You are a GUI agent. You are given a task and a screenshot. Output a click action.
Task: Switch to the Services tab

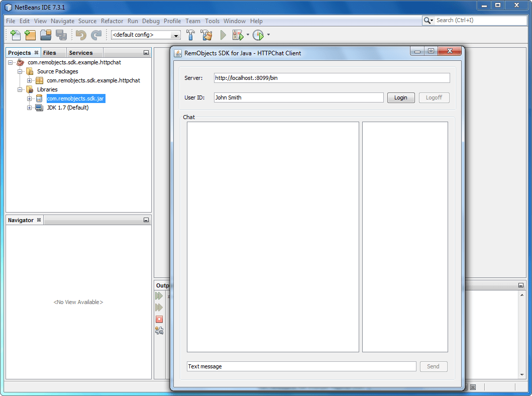click(x=81, y=53)
